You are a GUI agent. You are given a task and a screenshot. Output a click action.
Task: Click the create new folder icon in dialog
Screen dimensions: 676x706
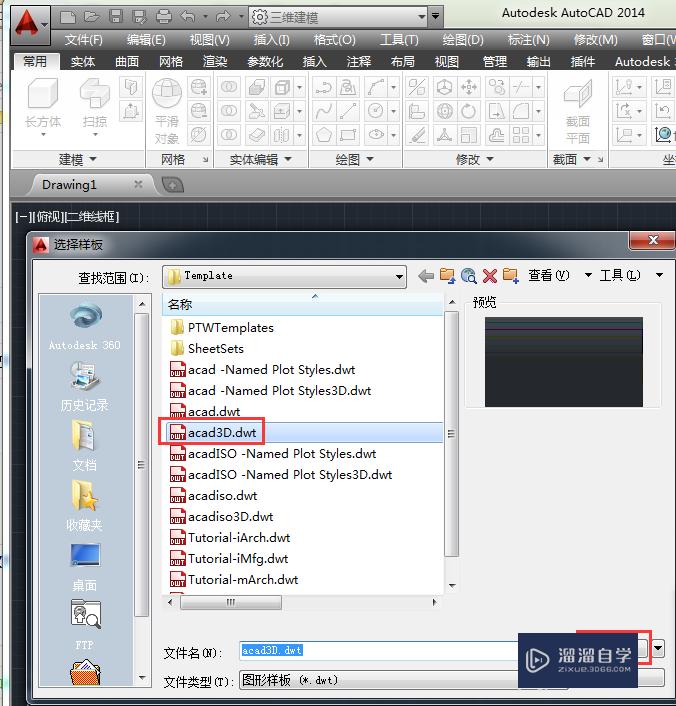(511, 276)
